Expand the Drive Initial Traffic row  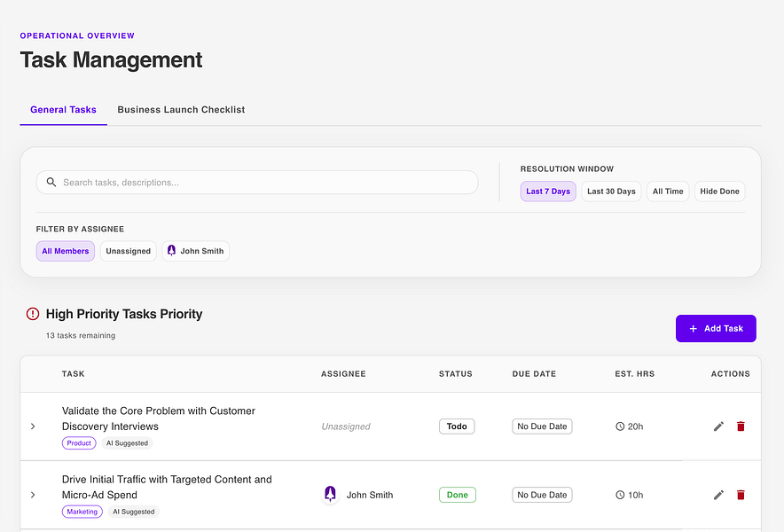coord(33,495)
